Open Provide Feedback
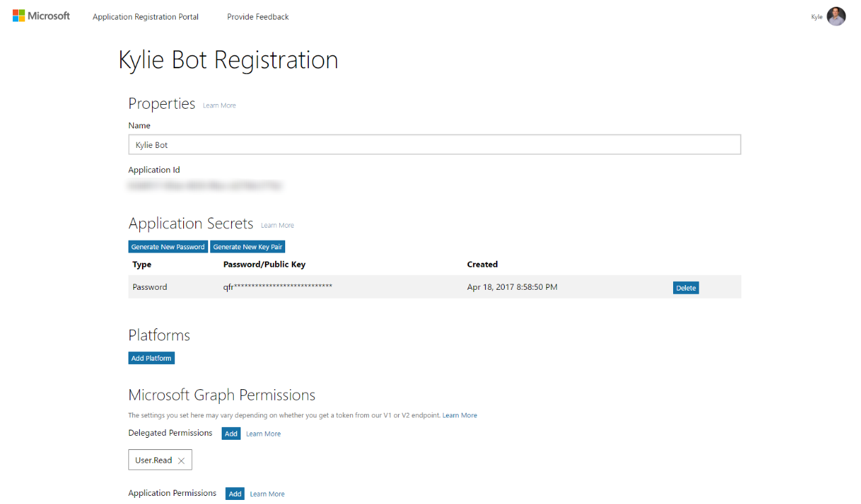Viewport: 861px width, 504px height. 257,17
